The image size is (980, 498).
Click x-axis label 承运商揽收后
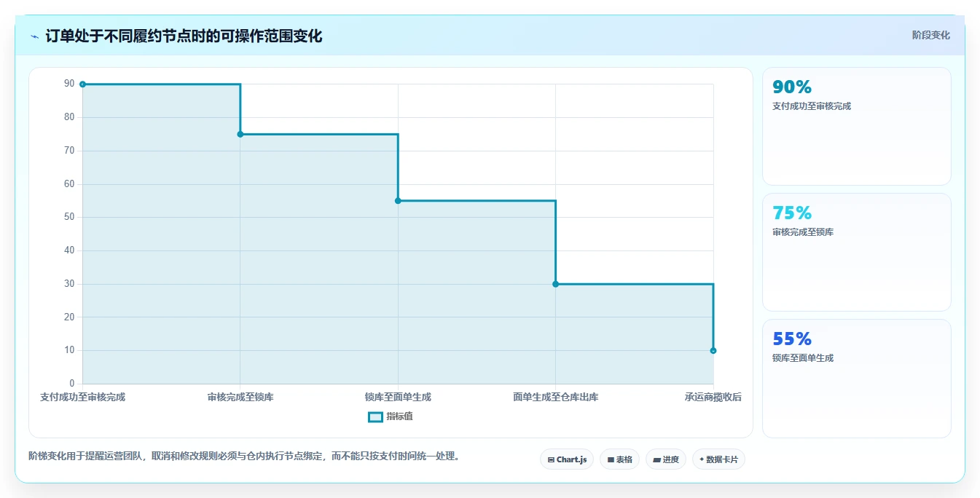pos(713,397)
